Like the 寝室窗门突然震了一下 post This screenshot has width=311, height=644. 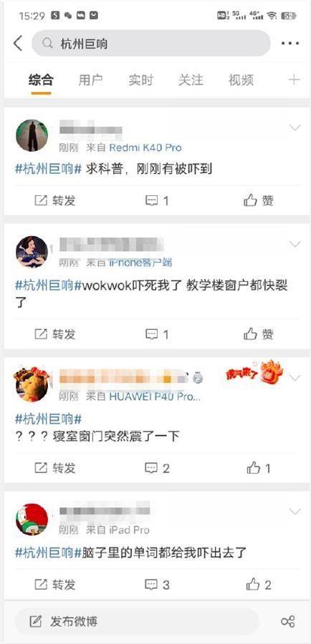point(259,468)
